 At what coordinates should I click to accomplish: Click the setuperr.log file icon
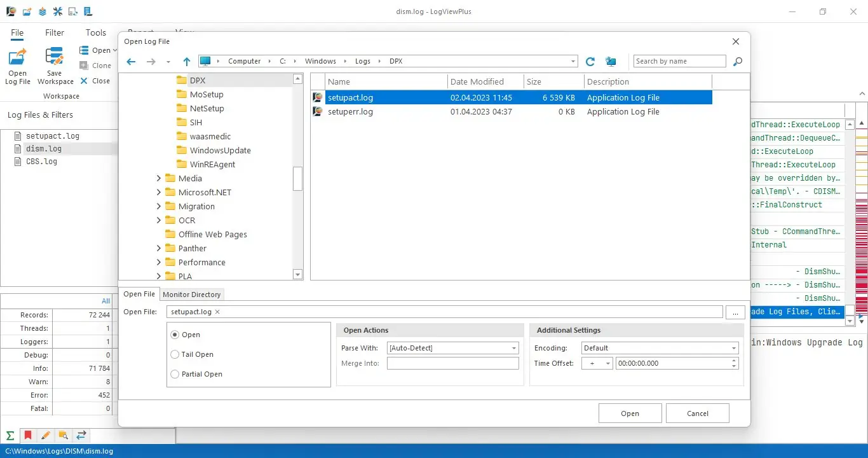point(318,111)
